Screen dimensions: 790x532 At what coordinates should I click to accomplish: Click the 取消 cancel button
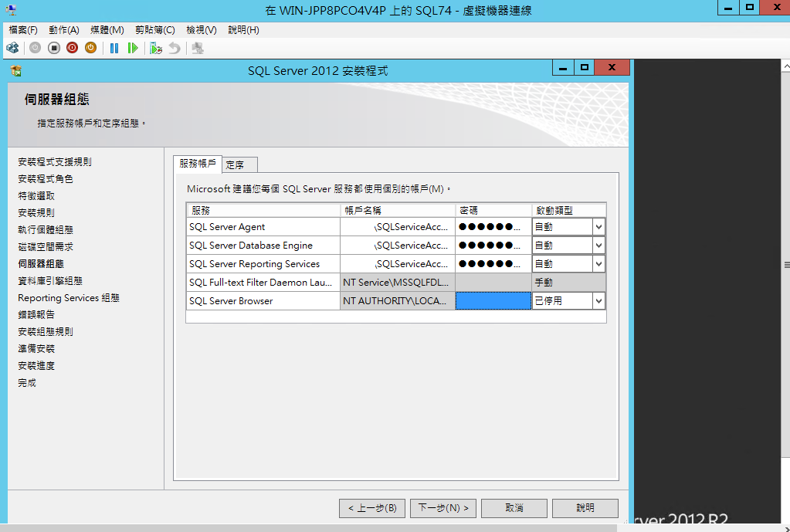pos(514,508)
